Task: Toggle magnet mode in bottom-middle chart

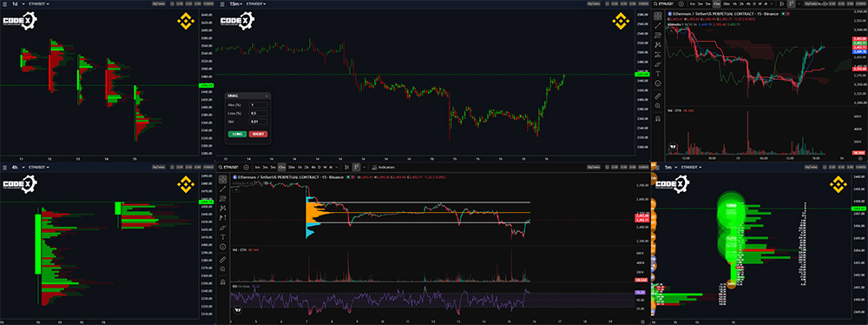Action: coord(223,282)
